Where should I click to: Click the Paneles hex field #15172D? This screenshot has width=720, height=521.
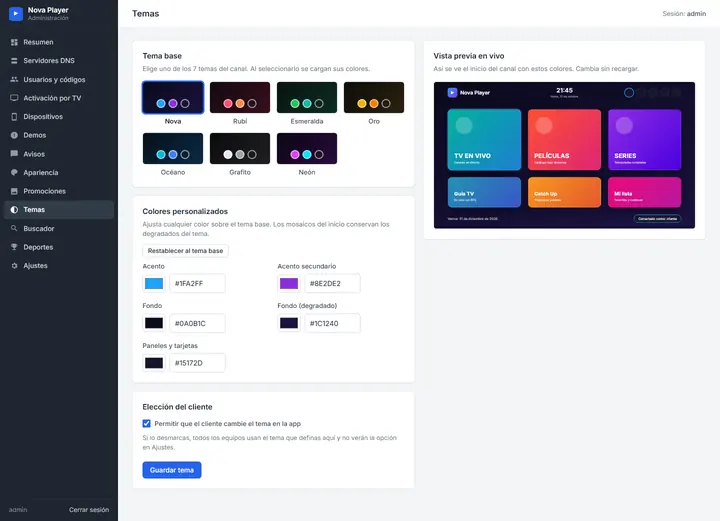197,363
